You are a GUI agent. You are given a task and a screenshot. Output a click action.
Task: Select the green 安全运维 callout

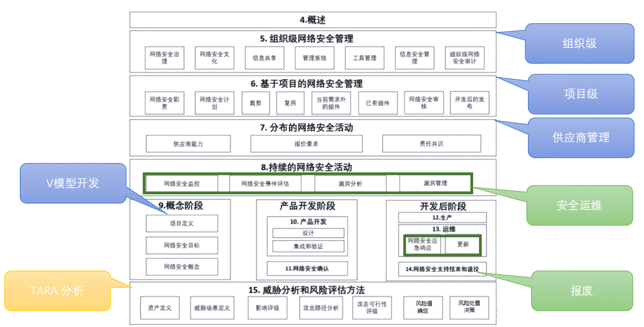point(579,205)
